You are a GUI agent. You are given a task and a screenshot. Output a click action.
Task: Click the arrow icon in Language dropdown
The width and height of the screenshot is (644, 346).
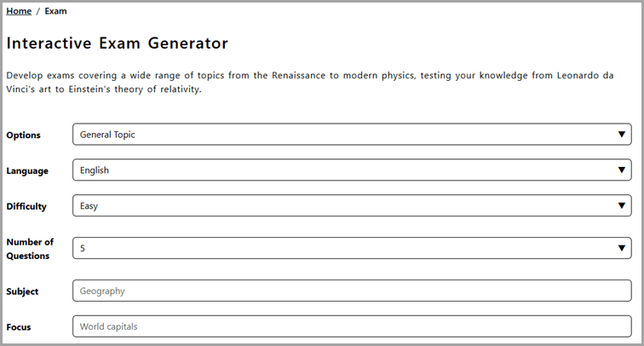click(621, 170)
